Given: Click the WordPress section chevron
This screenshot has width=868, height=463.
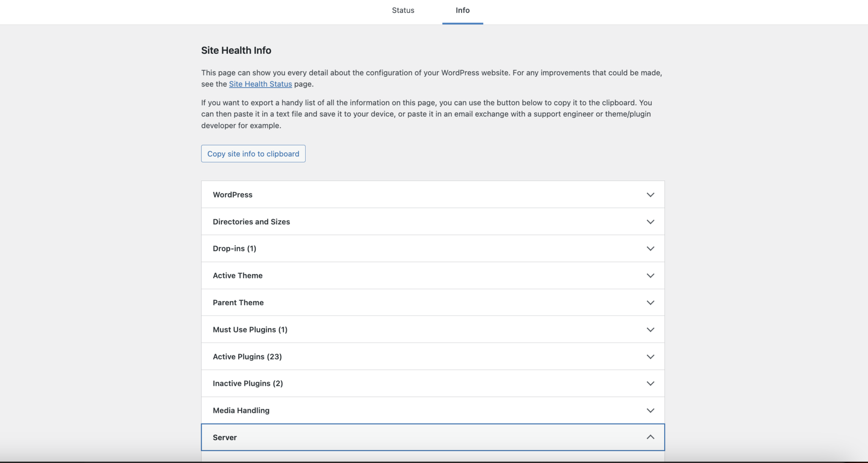Looking at the screenshot, I should (x=650, y=195).
